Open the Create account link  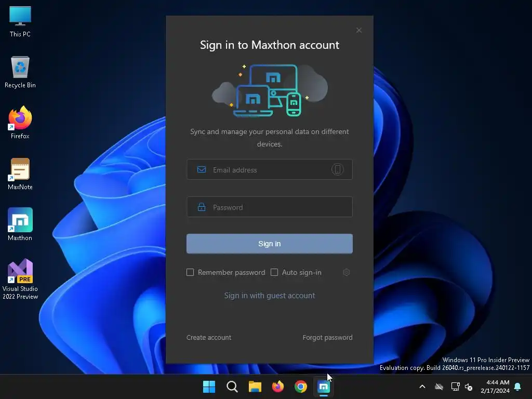(209, 337)
